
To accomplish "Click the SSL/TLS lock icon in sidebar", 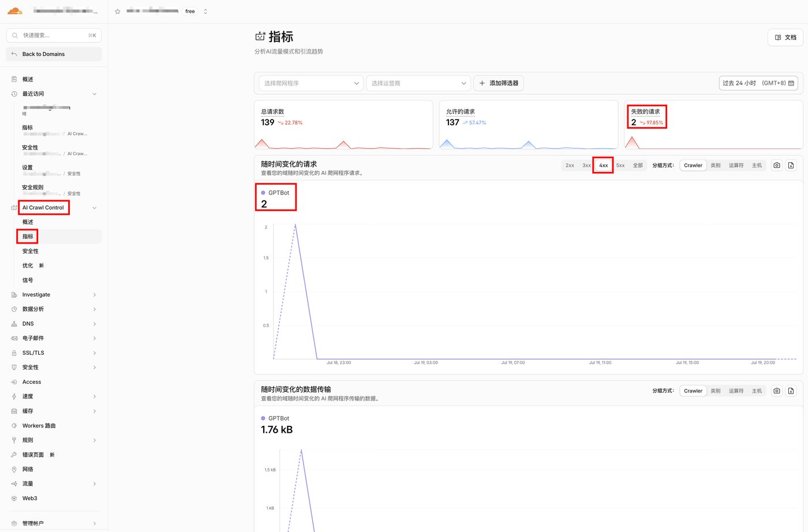I will [x=14, y=353].
